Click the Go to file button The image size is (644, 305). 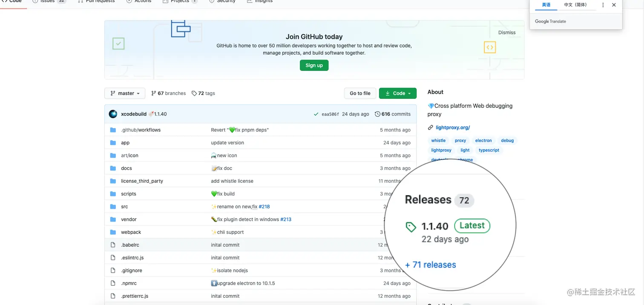point(360,93)
